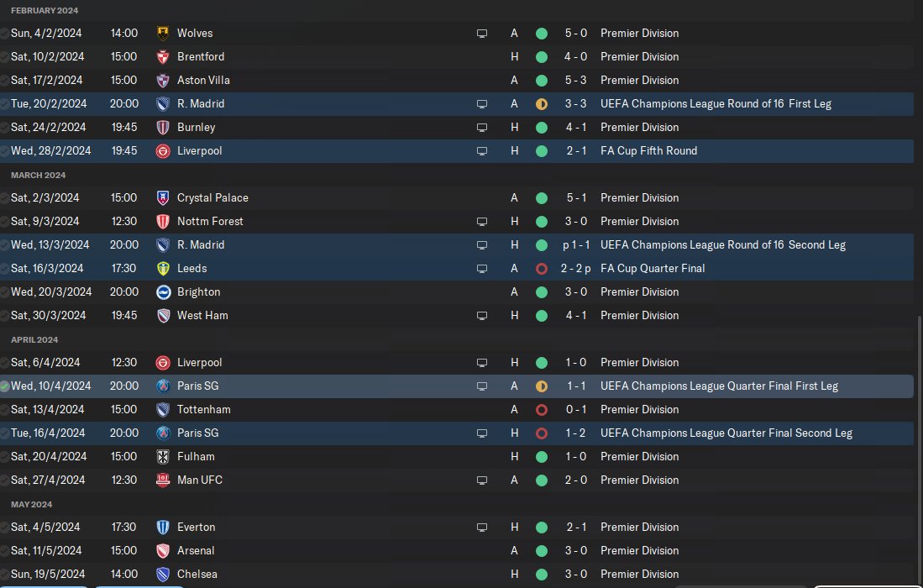Click the TV broadcast icon on Burnley row
Viewport: 923px width, 588px height.
(482, 128)
